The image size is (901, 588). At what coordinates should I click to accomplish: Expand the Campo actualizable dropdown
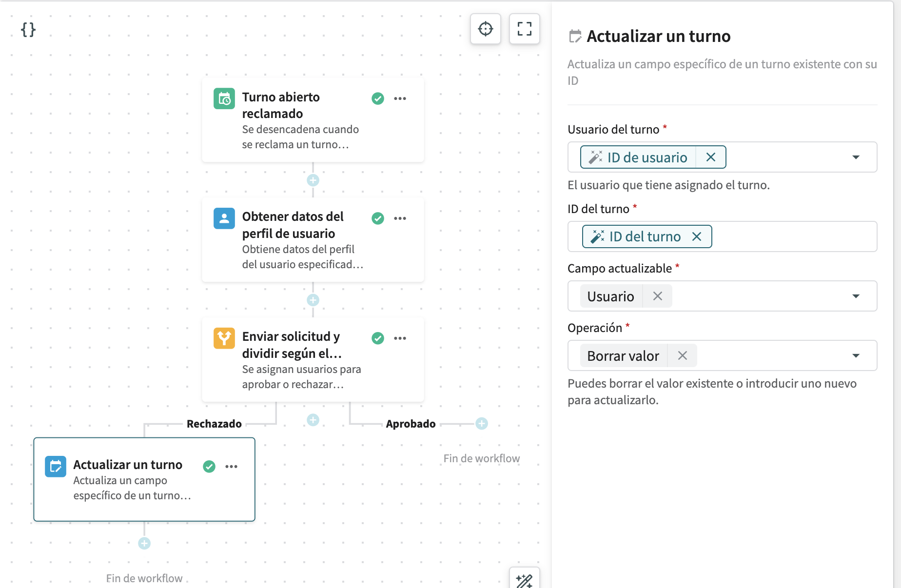pos(856,296)
